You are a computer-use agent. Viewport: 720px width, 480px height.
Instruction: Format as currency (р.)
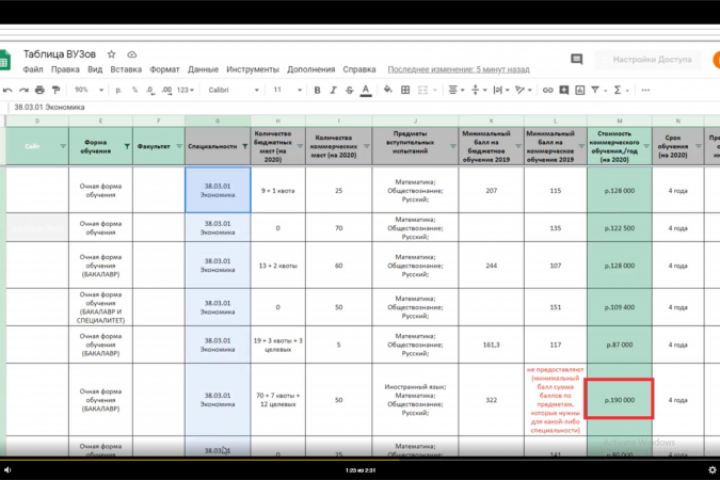(x=118, y=90)
